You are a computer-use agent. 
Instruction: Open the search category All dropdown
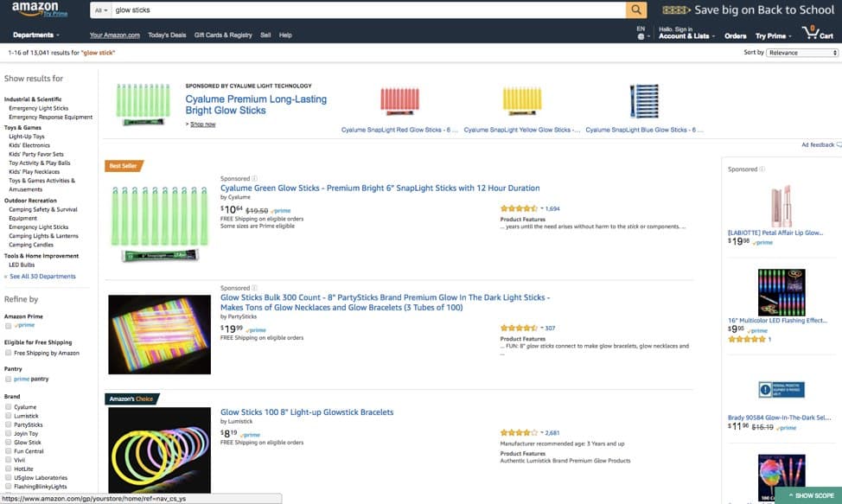[x=101, y=10]
